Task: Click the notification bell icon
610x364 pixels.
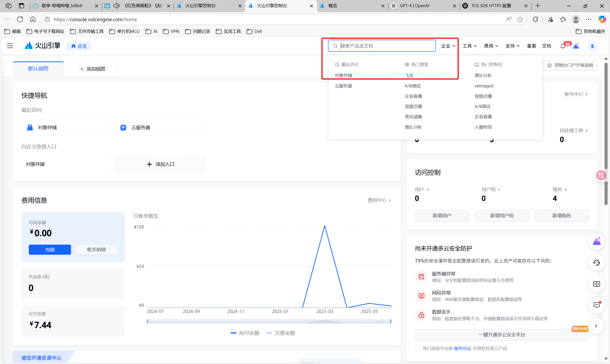Action: [563, 46]
